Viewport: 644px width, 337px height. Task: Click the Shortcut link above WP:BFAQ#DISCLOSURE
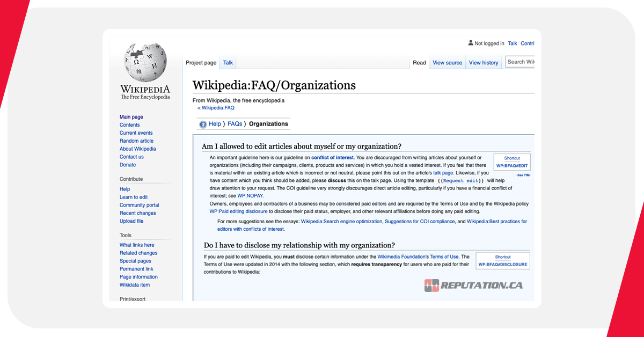click(503, 257)
